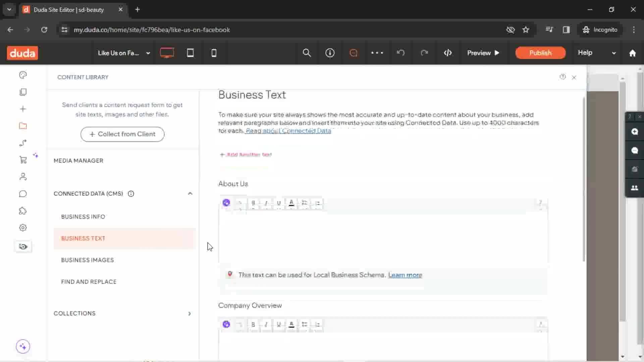
Task: Open the site info circle icon
Action: click(x=330, y=53)
